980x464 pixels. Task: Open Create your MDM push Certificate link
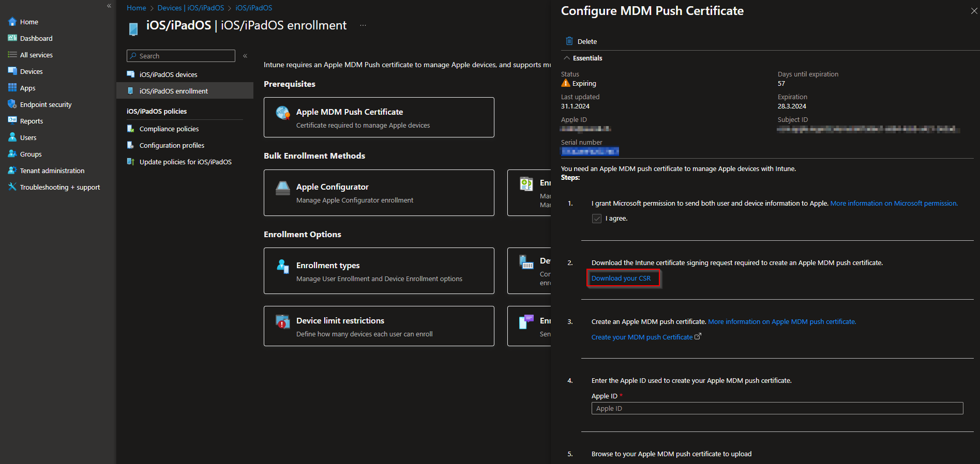(642, 337)
